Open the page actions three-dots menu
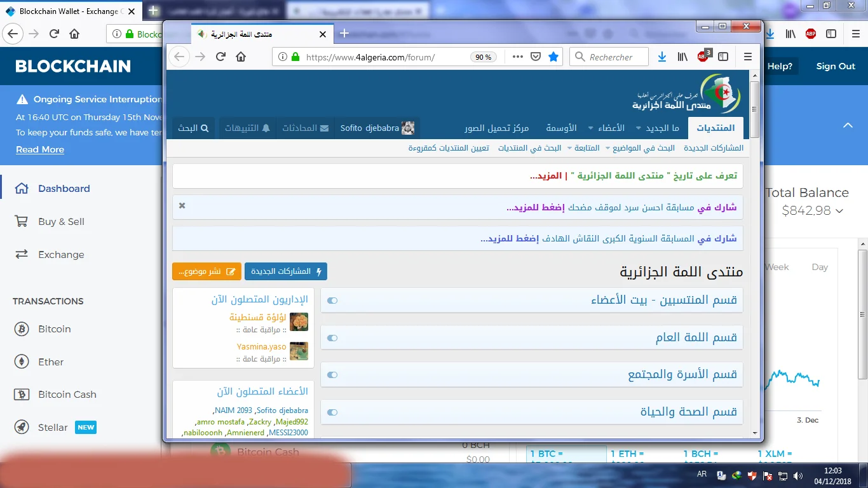The height and width of the screenshot is (488, 868). point(517,57)
